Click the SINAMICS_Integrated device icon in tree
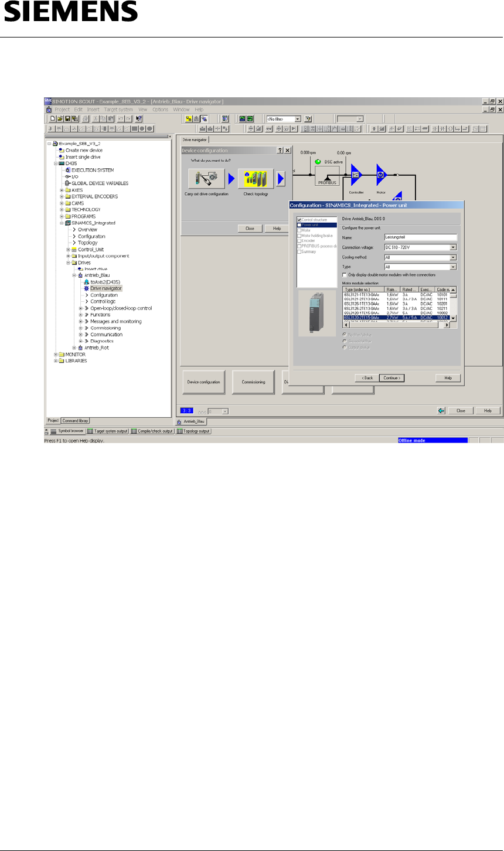This screenshot has width=504, height=851. pyautogui.click(x=67, y=223)
